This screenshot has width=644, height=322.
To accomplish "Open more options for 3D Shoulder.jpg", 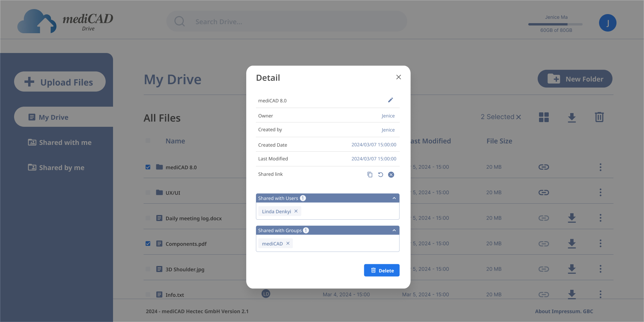I will tap(600, 269).
